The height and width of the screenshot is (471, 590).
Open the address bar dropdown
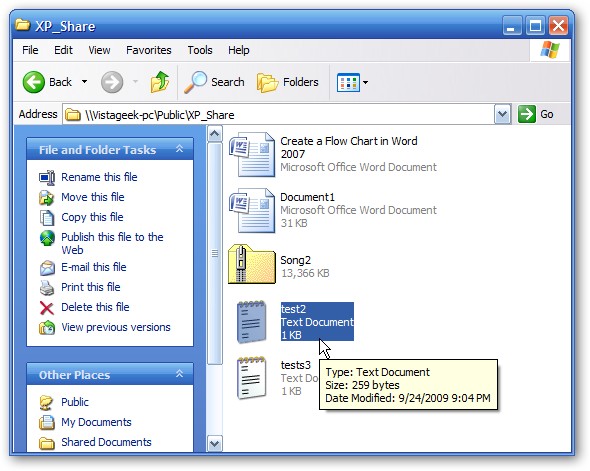coord(502,114)
